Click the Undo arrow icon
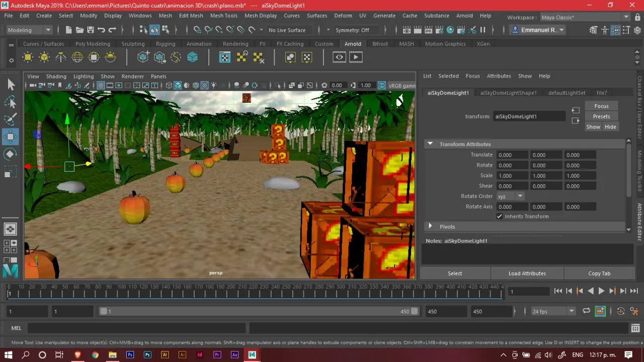The width and height of the screenshot is (644, 362). coord(102,30)
